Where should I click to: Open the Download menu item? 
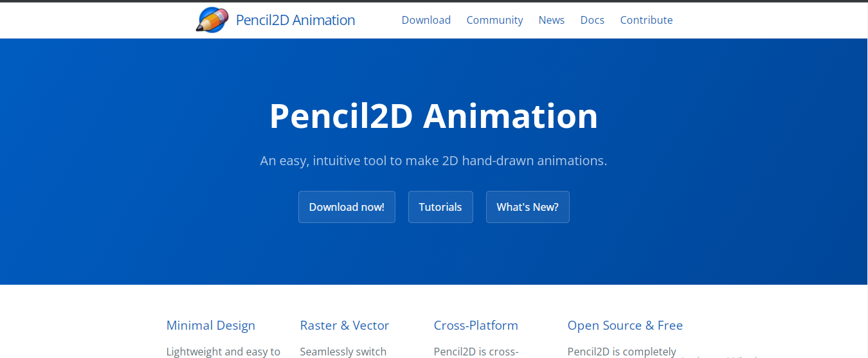pos(426,20)
